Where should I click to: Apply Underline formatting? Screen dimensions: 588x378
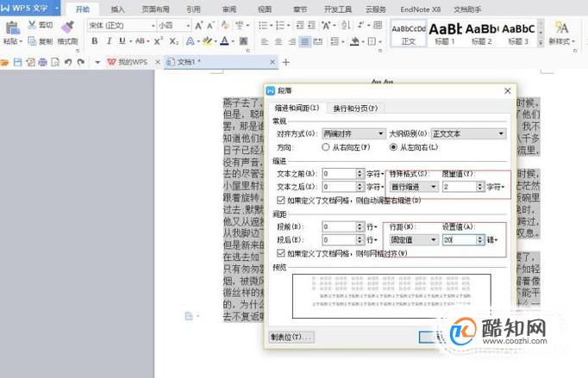[122, 40]
